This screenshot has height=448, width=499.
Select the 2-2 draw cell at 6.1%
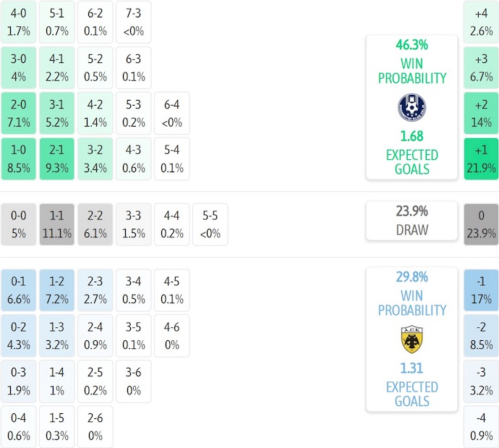point(96,224)
